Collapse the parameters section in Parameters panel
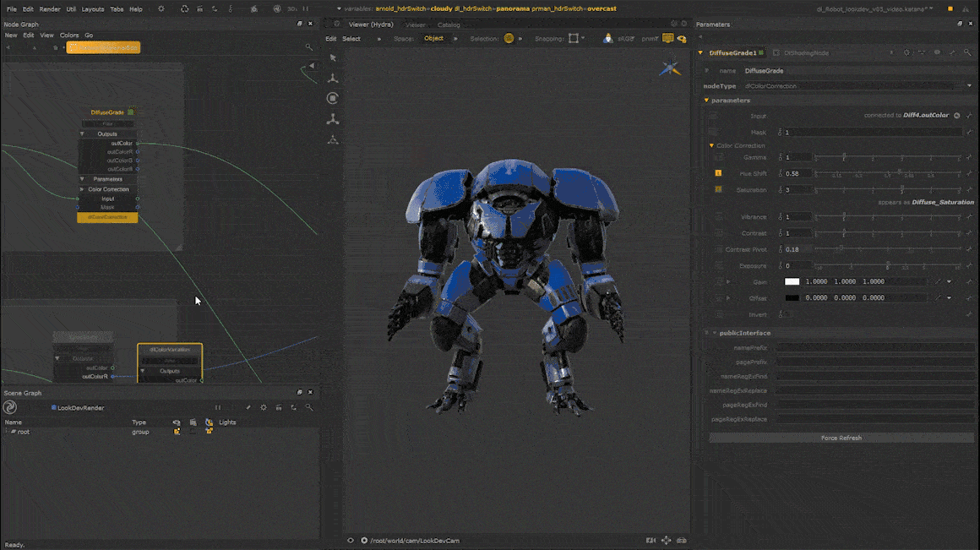This screenshot has width=980, height=550. point(706,101)
